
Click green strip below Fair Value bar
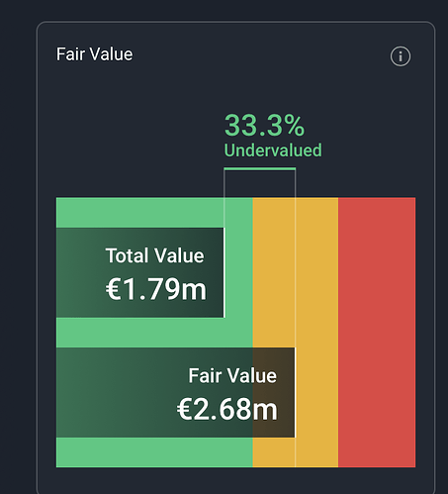click(x=154, y=452)
